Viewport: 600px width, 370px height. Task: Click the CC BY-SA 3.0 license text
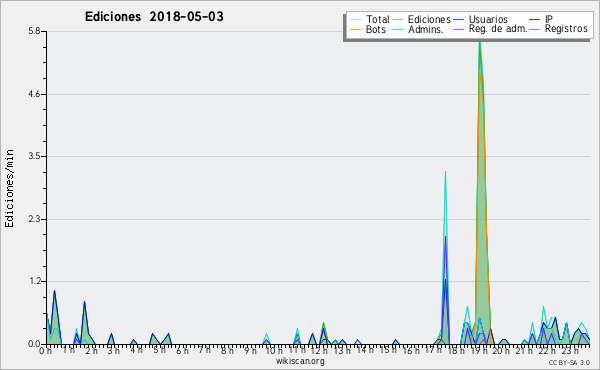pyautogui.click(x=569, y=363)
